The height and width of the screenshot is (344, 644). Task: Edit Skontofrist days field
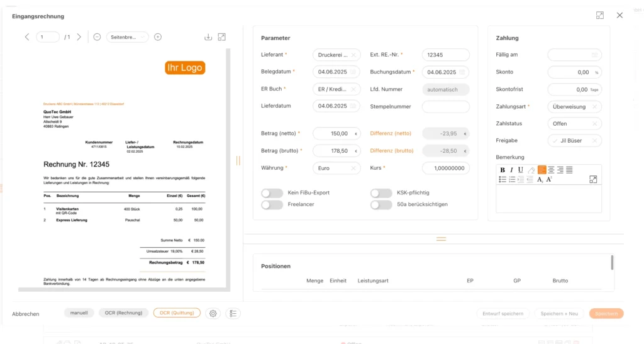coord(574,89)
